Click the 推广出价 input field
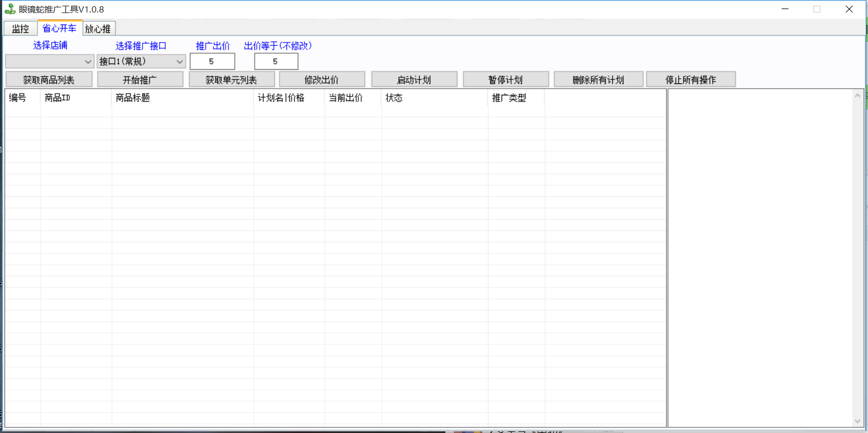 212,61
